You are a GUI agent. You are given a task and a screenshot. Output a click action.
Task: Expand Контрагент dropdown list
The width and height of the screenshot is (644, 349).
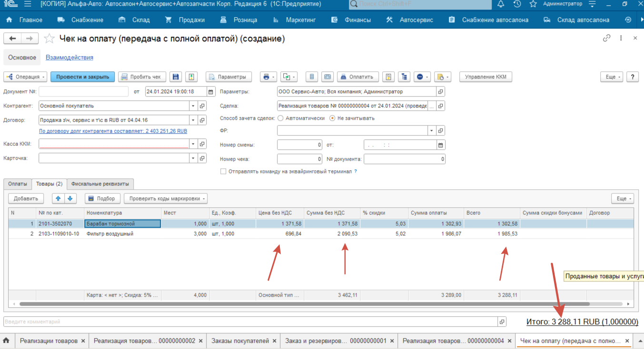[193, 106]
